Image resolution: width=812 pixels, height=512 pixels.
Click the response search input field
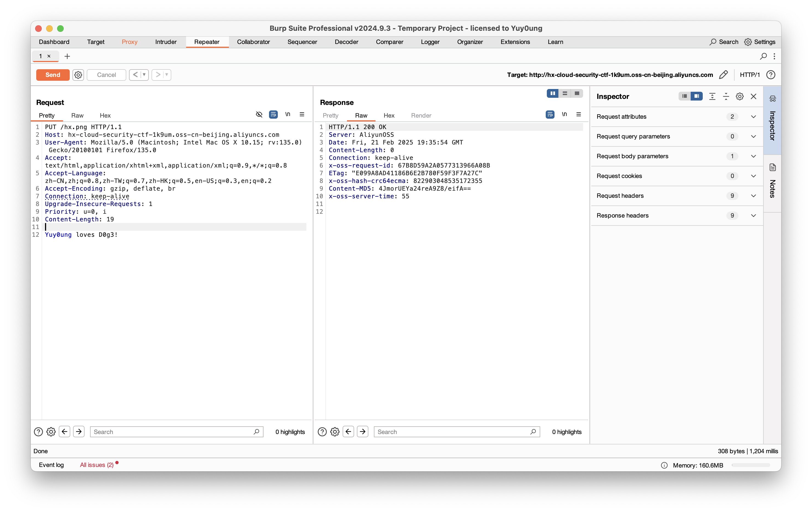click(x=452, y=432)
